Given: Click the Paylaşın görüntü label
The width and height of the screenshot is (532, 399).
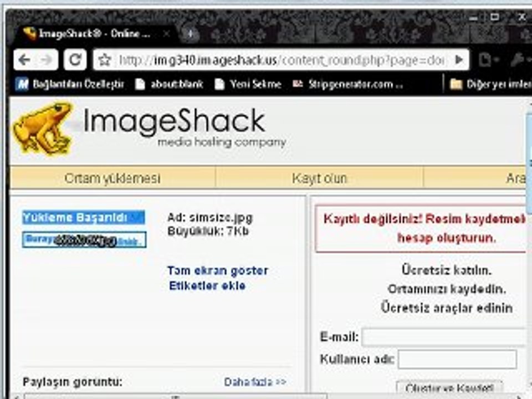Looking at the screenshot, I should tap(72, 382).
